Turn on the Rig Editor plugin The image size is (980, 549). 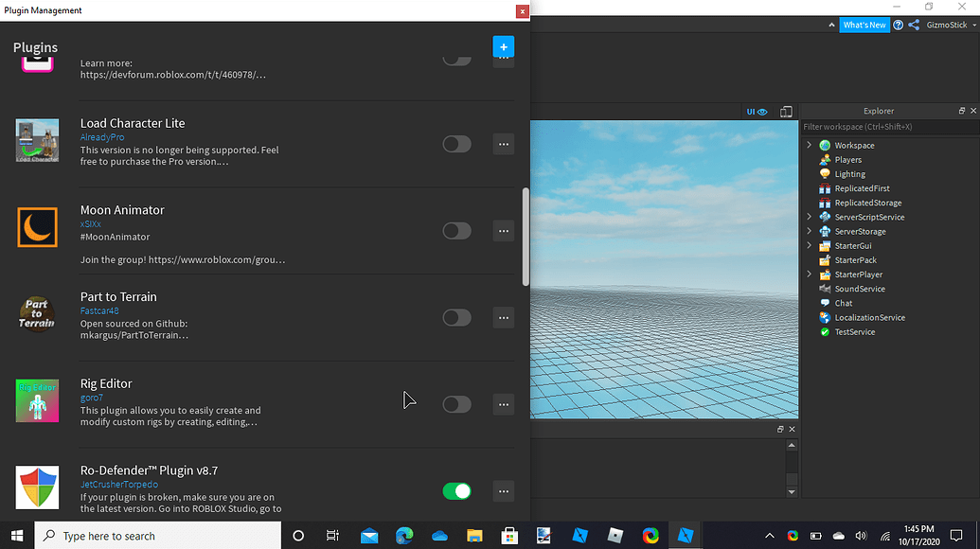(457, 405)
